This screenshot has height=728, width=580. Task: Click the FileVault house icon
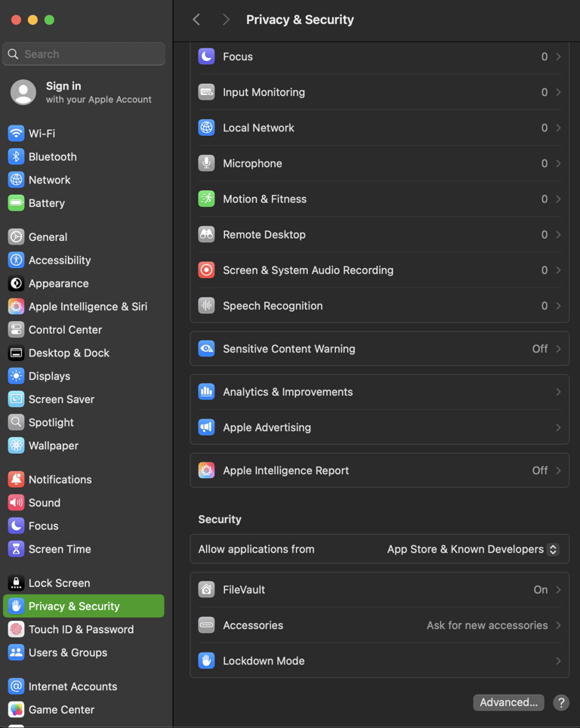pyautogui.click(x=207, y=590)
